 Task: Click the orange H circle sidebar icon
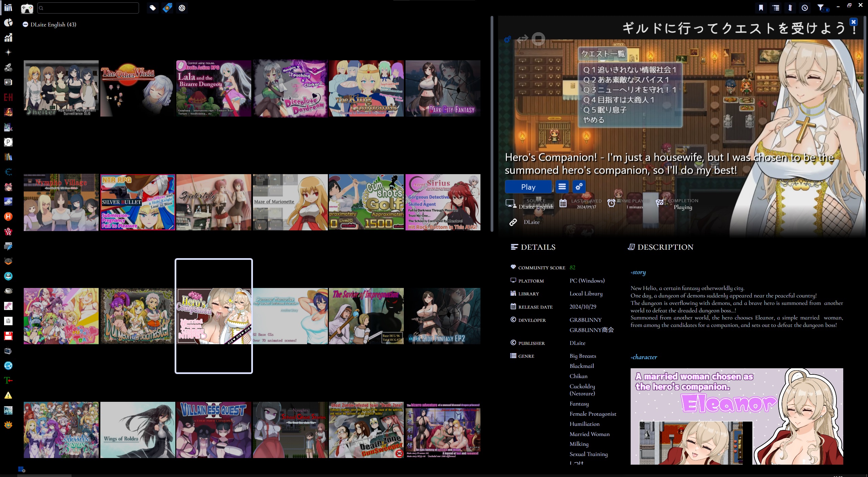point(8,216)
